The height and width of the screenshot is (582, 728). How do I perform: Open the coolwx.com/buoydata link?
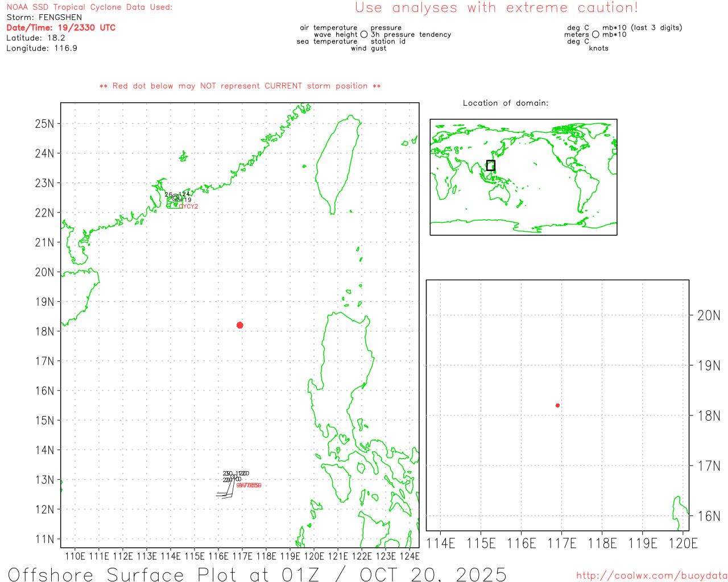pos(651,576)
